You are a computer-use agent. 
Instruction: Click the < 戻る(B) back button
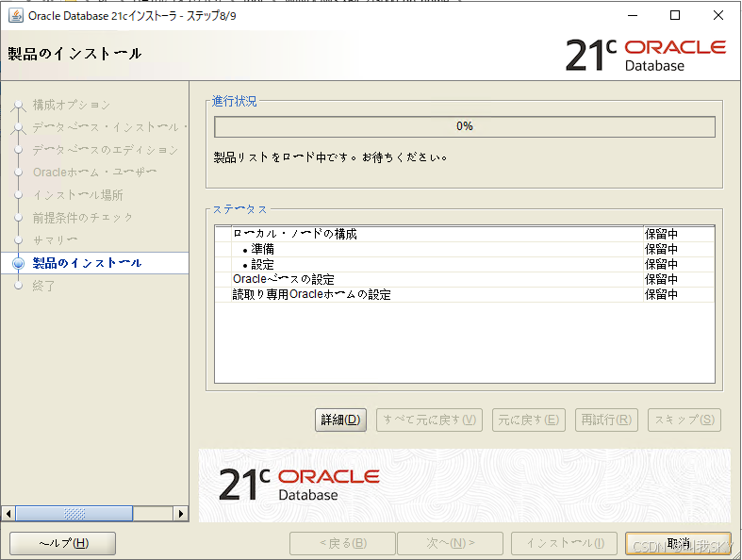pyautogui.click(x=342, y=543)
